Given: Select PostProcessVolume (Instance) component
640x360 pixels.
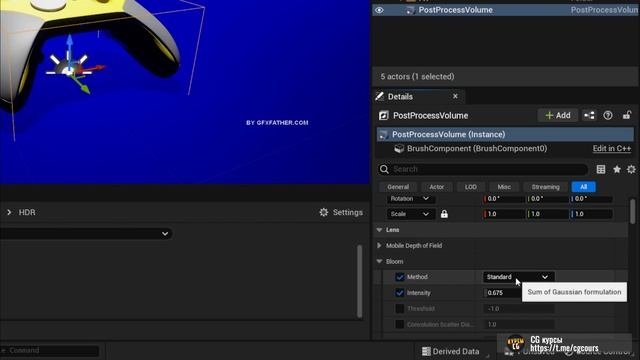Looking at the screenshot, I should pos(505,134).
